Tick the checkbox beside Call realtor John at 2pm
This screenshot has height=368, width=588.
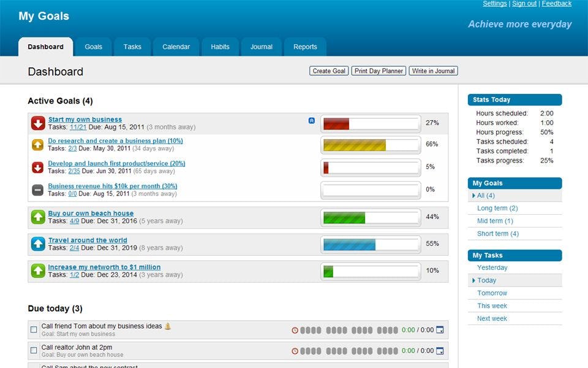pyautogui.click(x=33, y=351)
